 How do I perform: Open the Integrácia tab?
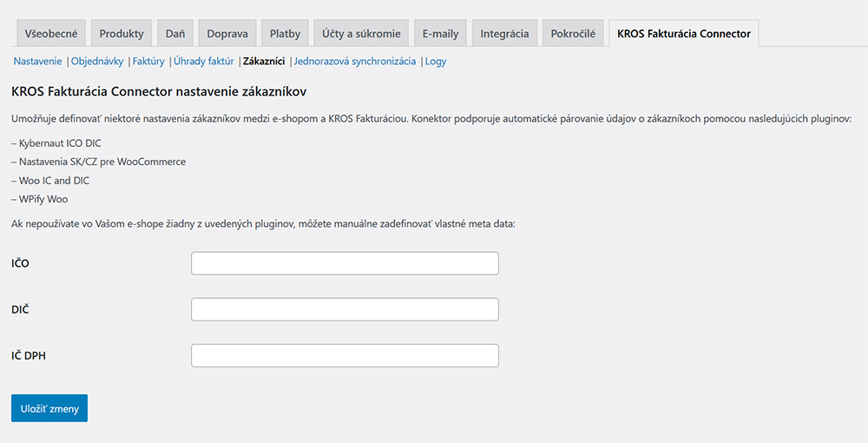pos(504,33)
